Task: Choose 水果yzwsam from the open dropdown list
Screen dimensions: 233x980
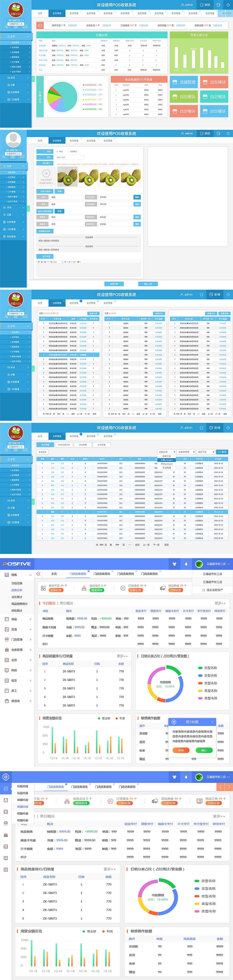Action: [x=167, y=460]
